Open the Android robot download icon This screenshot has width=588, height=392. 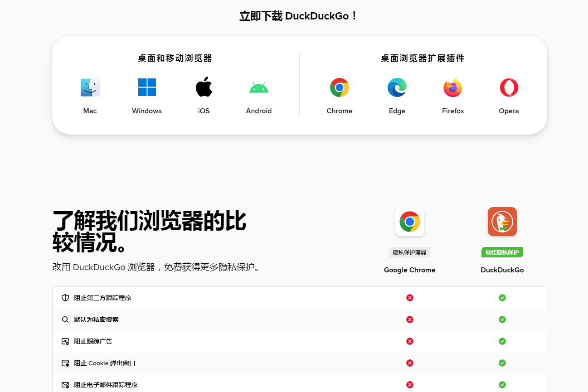pos(259,88)
